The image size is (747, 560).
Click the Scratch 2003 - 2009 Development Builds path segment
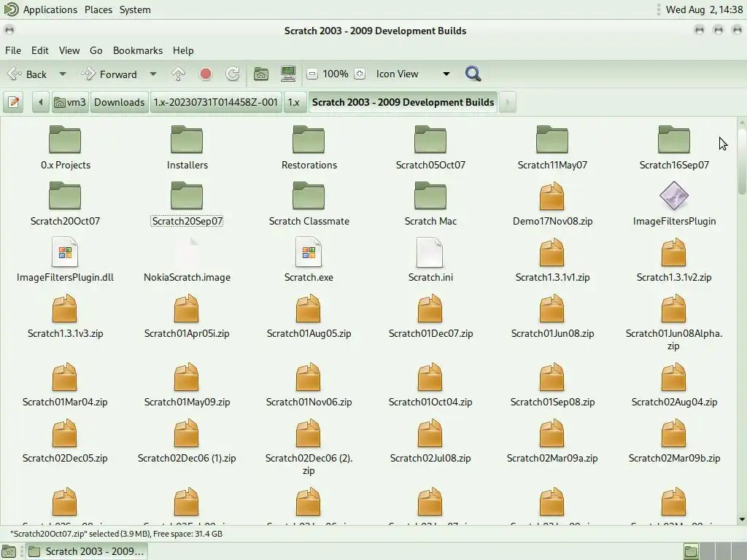point(403,102)
